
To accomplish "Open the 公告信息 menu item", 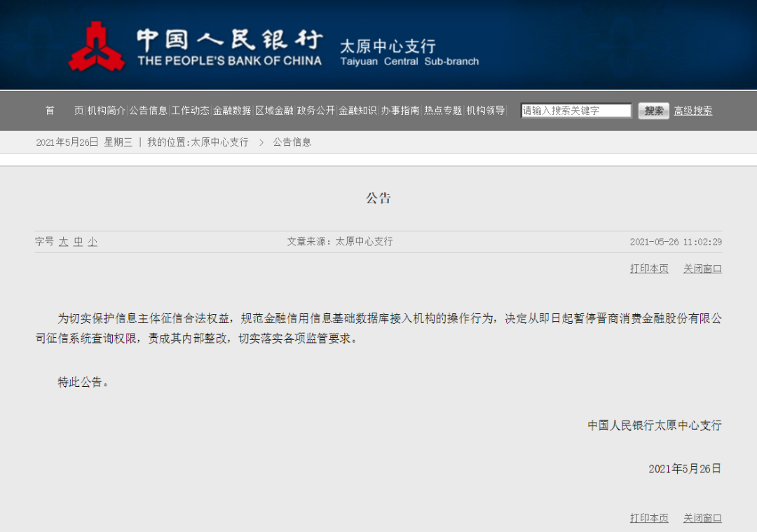I will tap(148, 110).
